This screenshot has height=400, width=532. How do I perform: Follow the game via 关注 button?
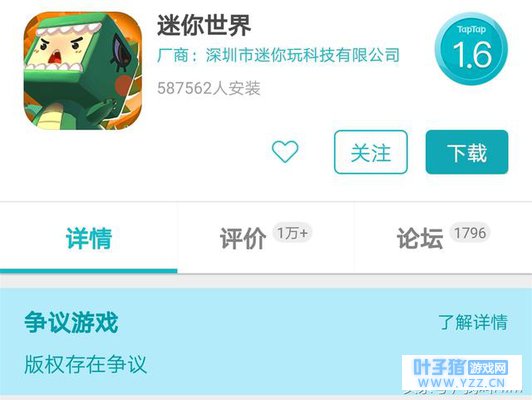click(370, 152)
